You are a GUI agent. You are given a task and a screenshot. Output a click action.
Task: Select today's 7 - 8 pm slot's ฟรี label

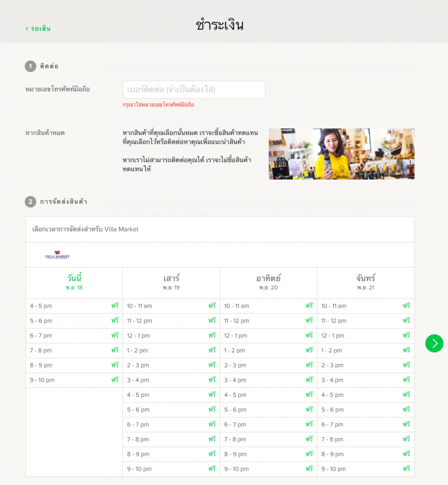pos(115,350)
